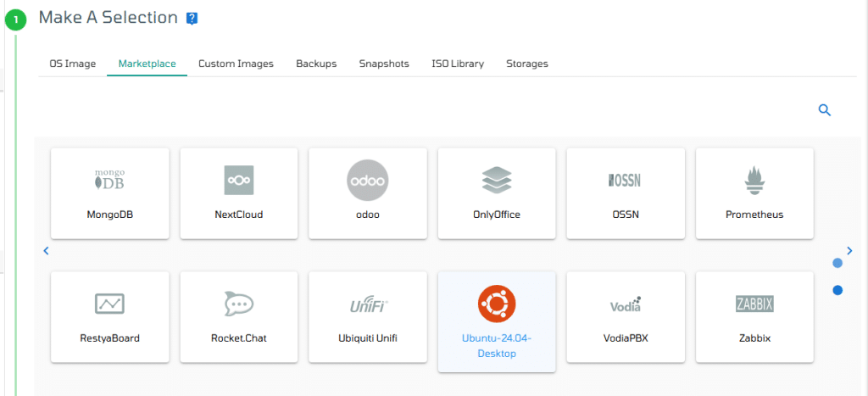Select the upper carousel page dot
Viewport: 868px width, 396px height.
pos(837,263)
